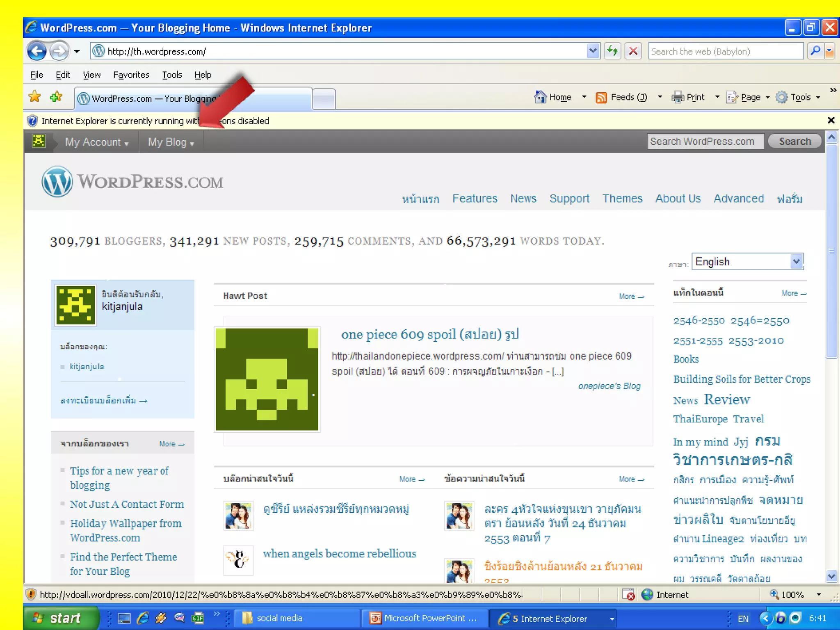Open the empty new tab button

pos(324,99)
